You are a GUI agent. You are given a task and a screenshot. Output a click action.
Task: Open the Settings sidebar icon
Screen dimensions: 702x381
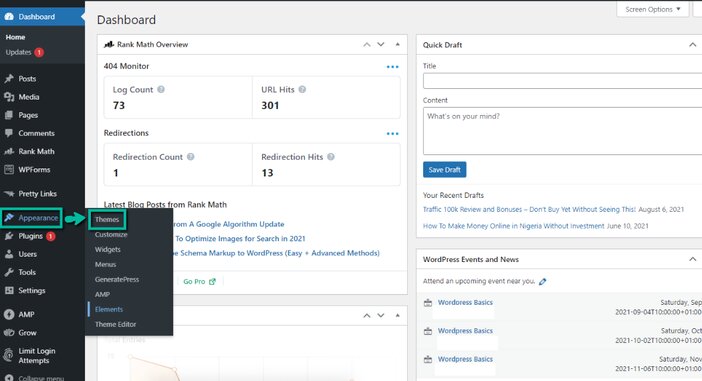(9, 291)
